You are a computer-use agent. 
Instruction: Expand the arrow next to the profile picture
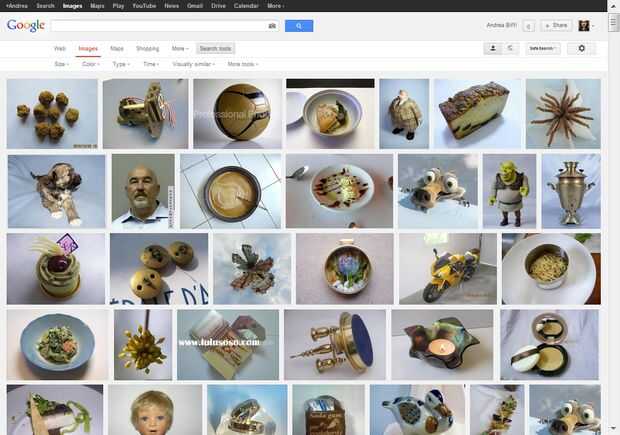tap(593, 26)
